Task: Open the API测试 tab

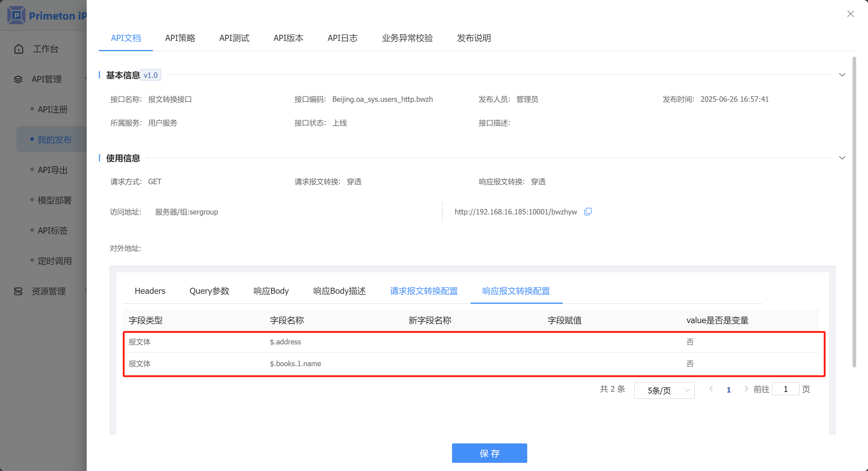Action: click(x=234, y=38)
